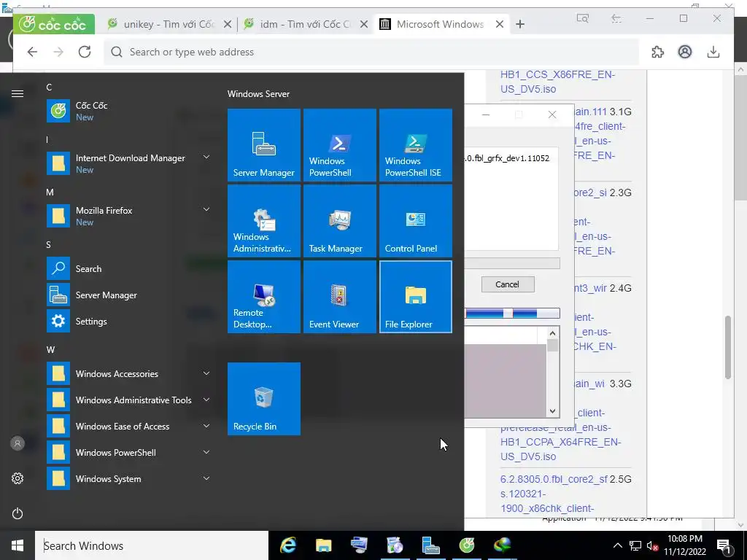The height and width of the screenshot is (560, 747).
Task: Click the Cốc Cốc browser menu button
Action: point(54,24)
